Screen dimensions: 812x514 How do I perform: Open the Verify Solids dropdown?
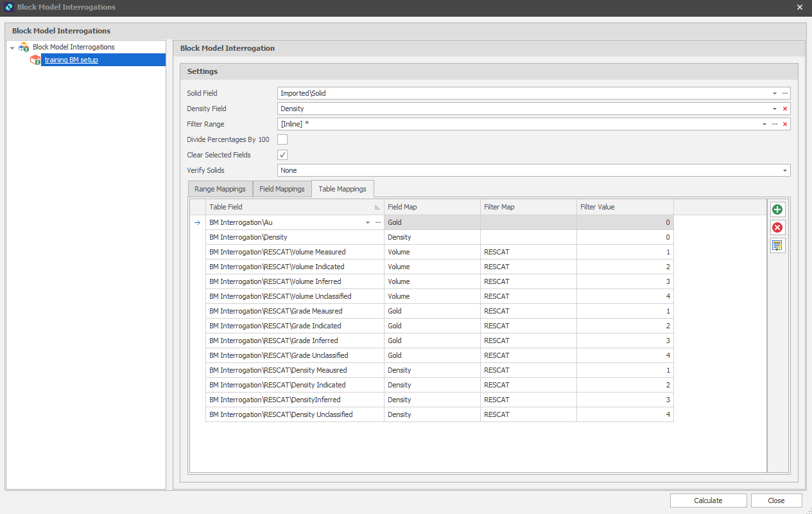(784, 170)
